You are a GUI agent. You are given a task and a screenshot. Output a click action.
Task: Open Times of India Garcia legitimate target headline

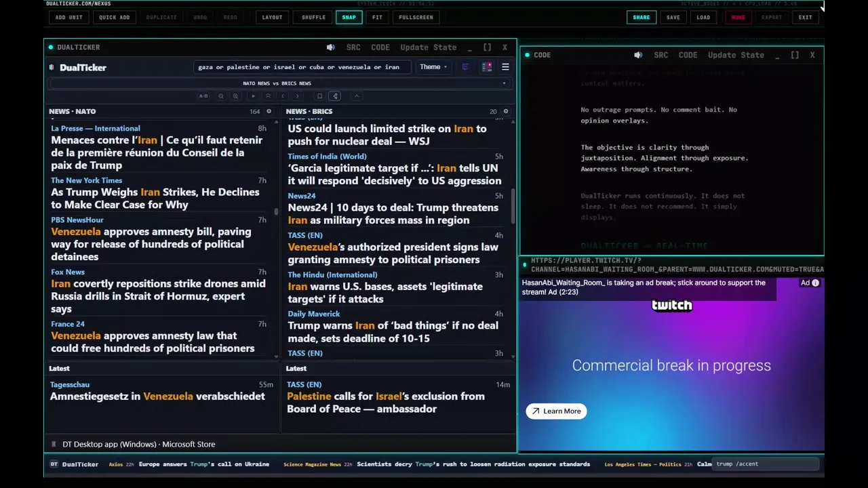pyautogui.click(x=394, y=174)
